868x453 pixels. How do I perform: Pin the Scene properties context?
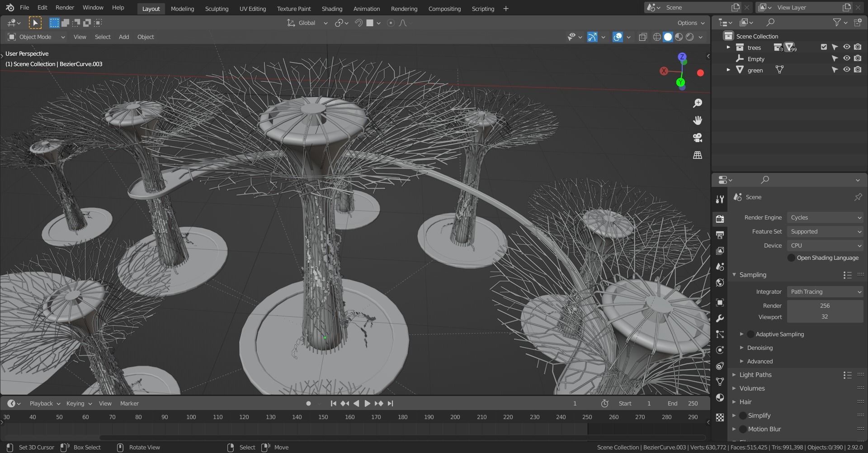pyautogui.click(x=858, y=197)
